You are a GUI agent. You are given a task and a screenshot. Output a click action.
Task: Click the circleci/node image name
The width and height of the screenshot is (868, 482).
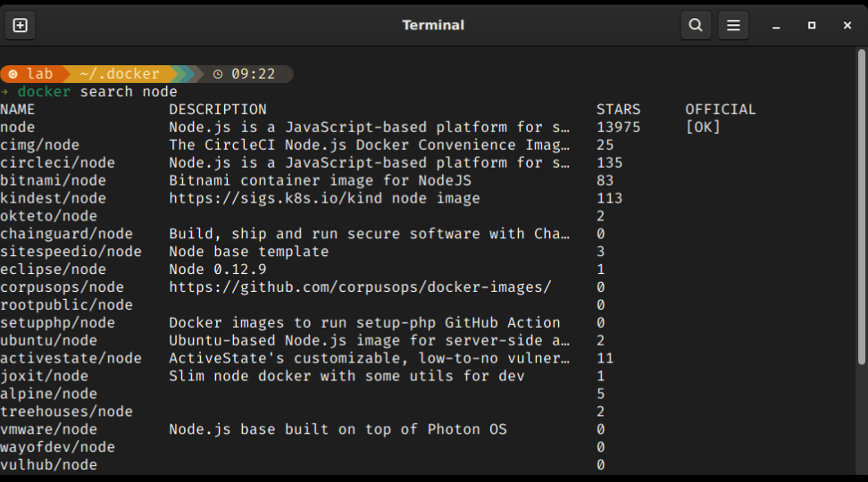pyautogui.click(x=57, y=162)
